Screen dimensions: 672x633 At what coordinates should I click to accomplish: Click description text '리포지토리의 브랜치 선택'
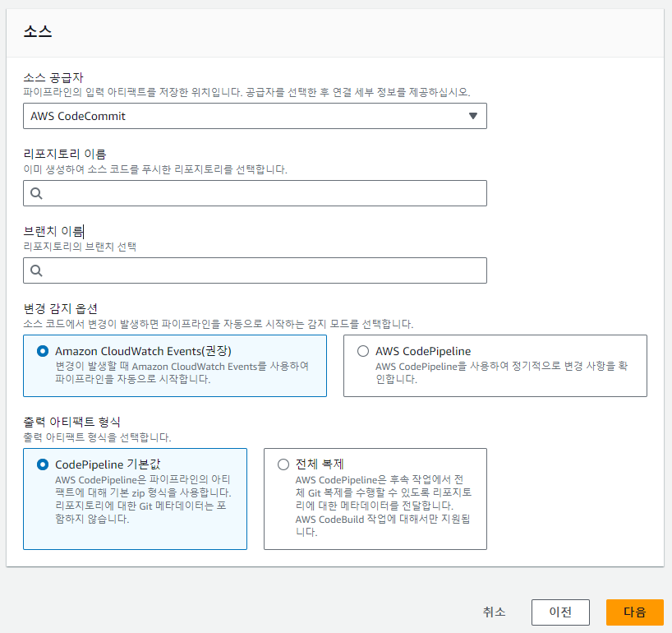[x=80, y=247]
